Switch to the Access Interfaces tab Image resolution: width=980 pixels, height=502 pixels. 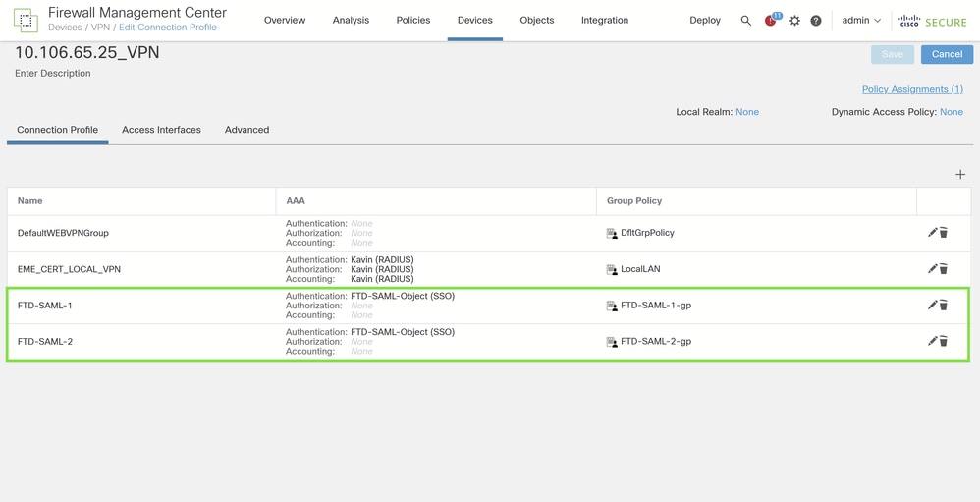(161, 130)
